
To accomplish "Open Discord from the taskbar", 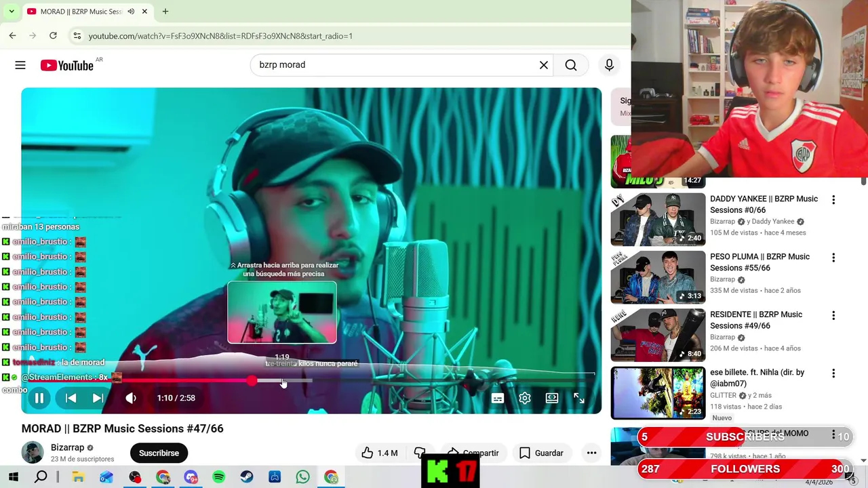I will click(191, 477).
